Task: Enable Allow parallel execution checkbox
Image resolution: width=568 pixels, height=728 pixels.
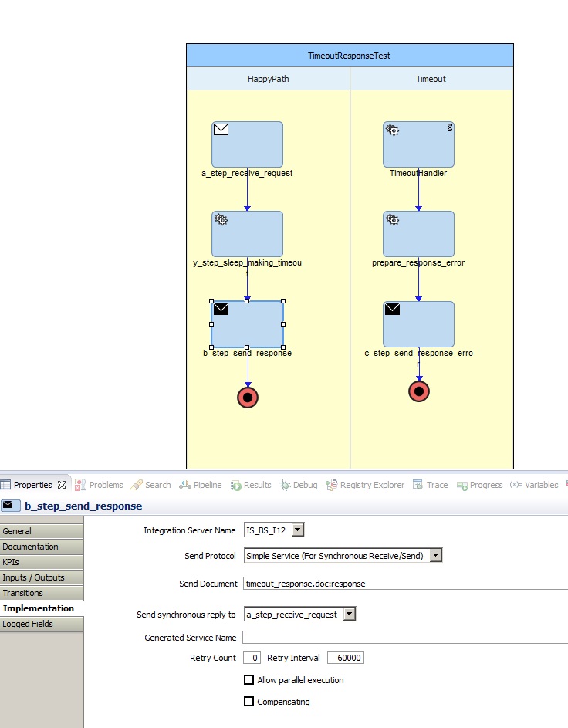Action: pyautogui.click(x=248, y=679)
